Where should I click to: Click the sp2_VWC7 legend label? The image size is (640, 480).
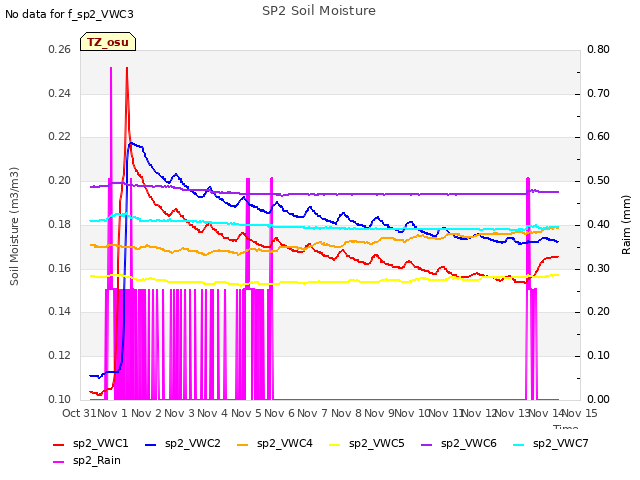pyautogui.click(x=560, y=443)
